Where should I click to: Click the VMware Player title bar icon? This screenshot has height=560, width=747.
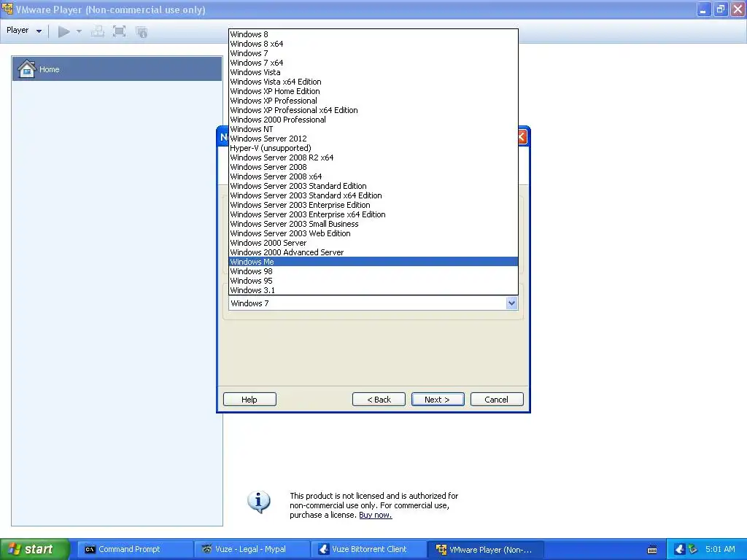pos(7,9)
